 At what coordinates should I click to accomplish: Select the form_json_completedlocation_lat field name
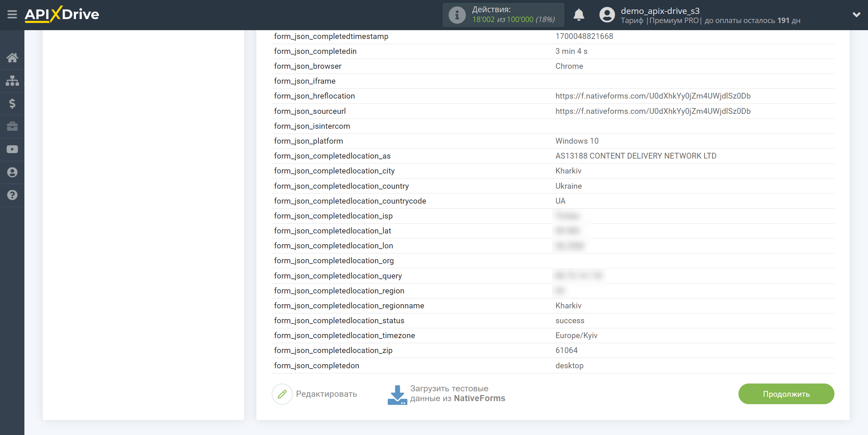coord(333,231)
